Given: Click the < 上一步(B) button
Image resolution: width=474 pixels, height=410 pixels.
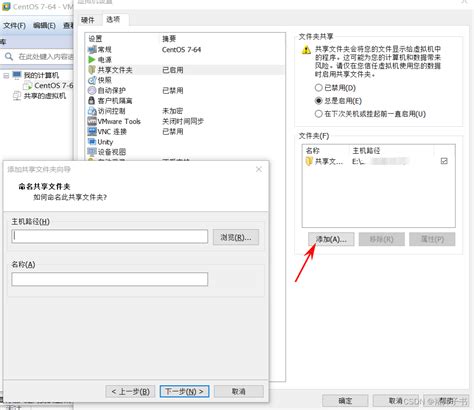Looking at the screenshot, I should tap(130, 391).
